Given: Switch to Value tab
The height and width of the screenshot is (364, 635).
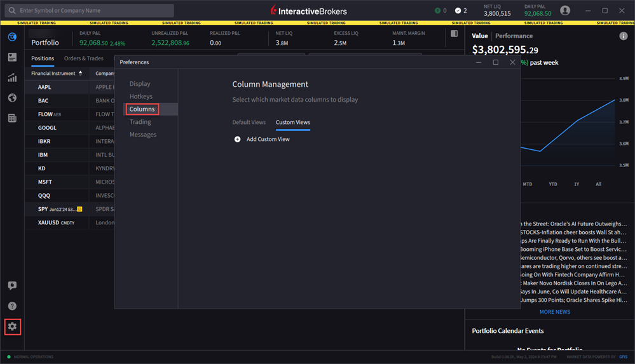Looking at the screenshot, I should 480,36.
